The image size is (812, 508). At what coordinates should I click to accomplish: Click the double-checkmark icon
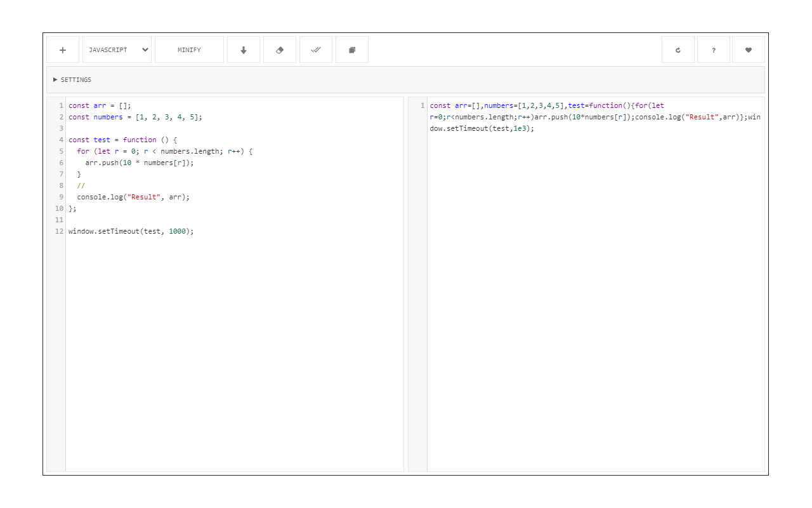click(x=316, y=50)
